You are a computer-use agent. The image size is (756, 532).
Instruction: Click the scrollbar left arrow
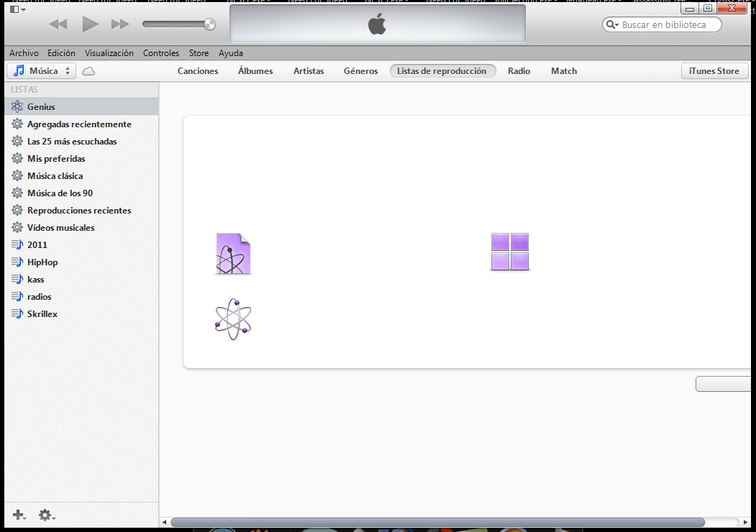pos(165,523)
